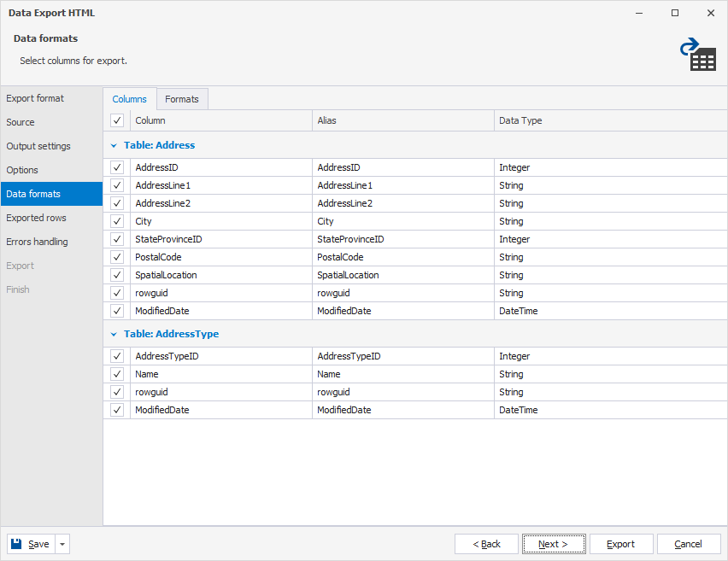The width and height of the screenshot is (728, 561).
Task: Cancel the export wizard
Action: point(689,544)
